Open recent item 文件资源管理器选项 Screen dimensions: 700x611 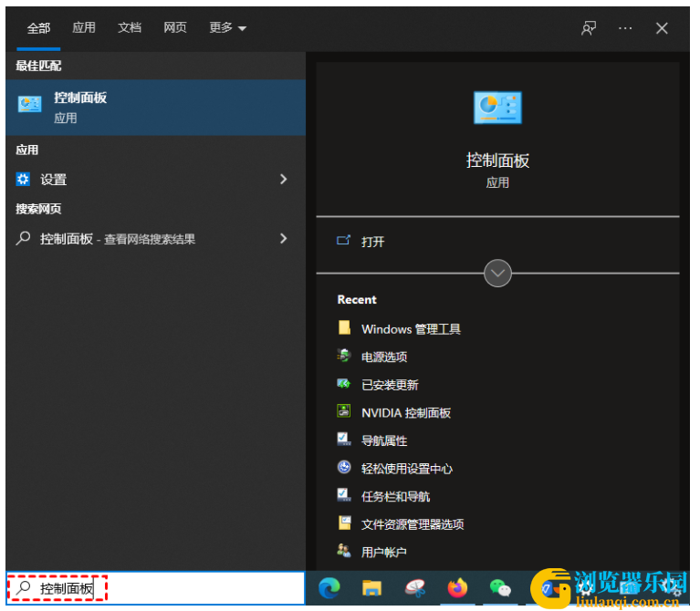point(413,524)
